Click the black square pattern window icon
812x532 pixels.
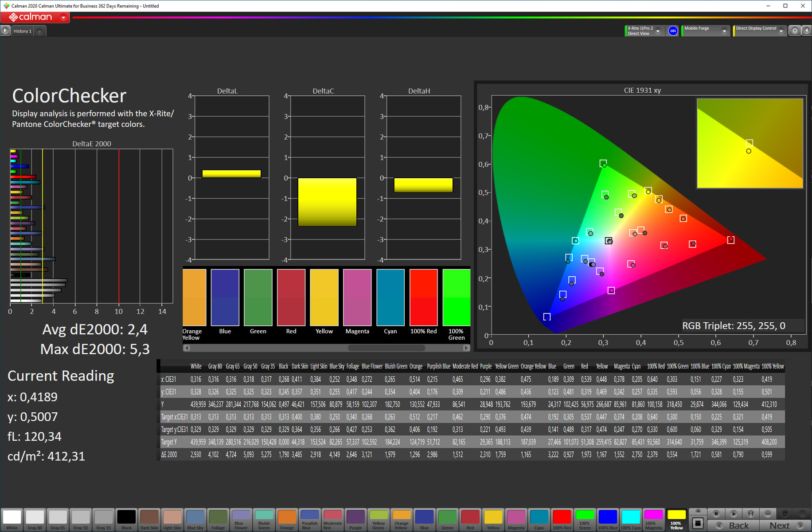point(698,523)
